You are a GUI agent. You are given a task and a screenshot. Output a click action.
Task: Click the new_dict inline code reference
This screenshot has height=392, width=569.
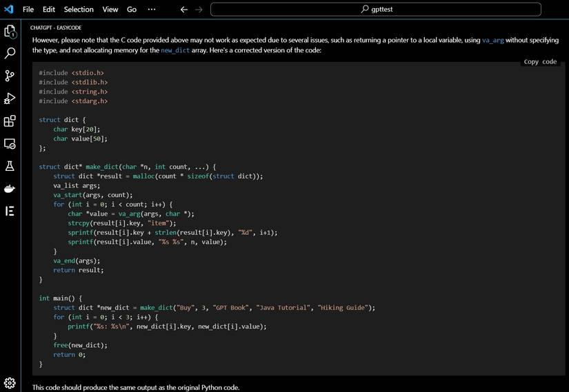[x=175, y=50]
